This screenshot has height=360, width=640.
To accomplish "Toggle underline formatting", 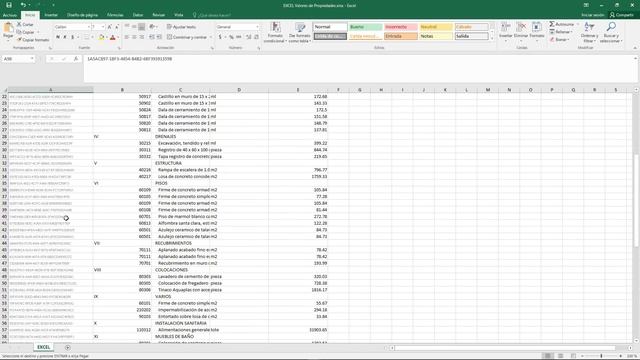I will pos(73,37).
